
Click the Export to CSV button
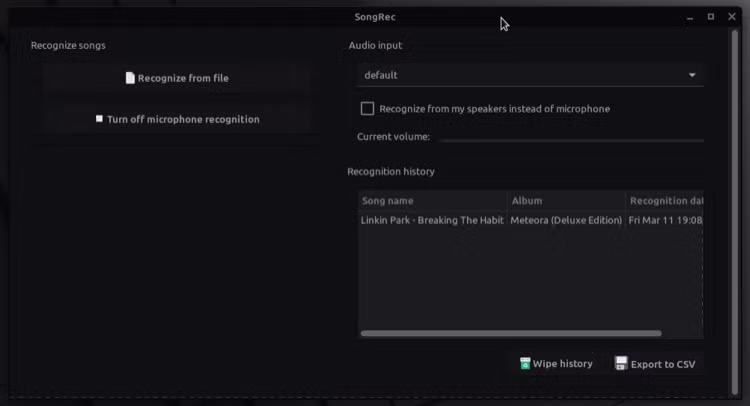pyautogui.click(x=655, y=364)
